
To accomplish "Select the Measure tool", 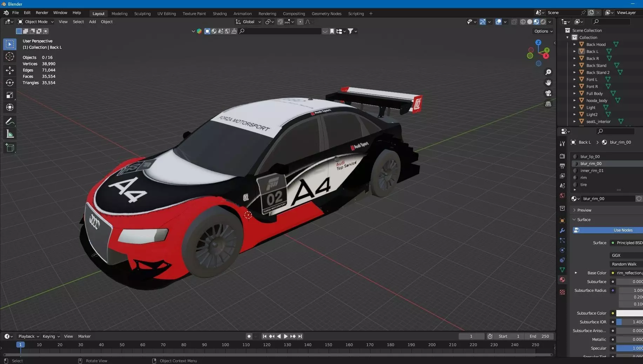I will pyautogui.click(x=10, y=134).
